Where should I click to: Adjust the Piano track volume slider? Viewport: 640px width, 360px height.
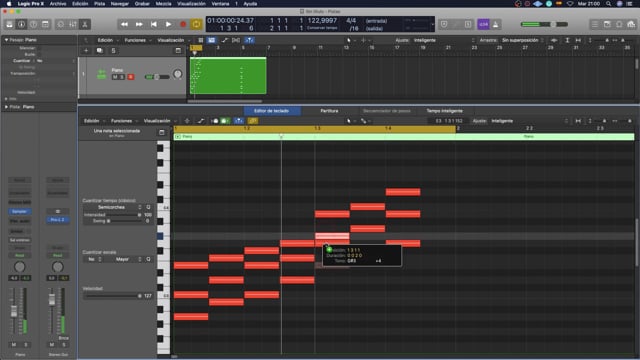(x=157, y=77)
